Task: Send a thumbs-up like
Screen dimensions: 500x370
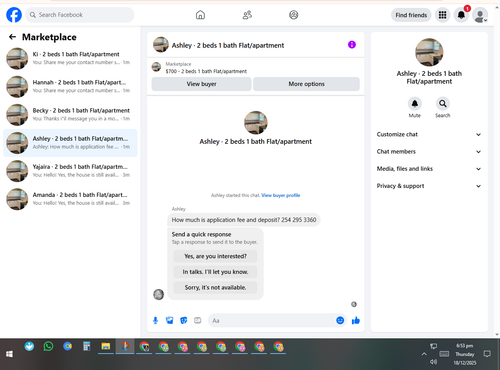Action: coord(356,321)
